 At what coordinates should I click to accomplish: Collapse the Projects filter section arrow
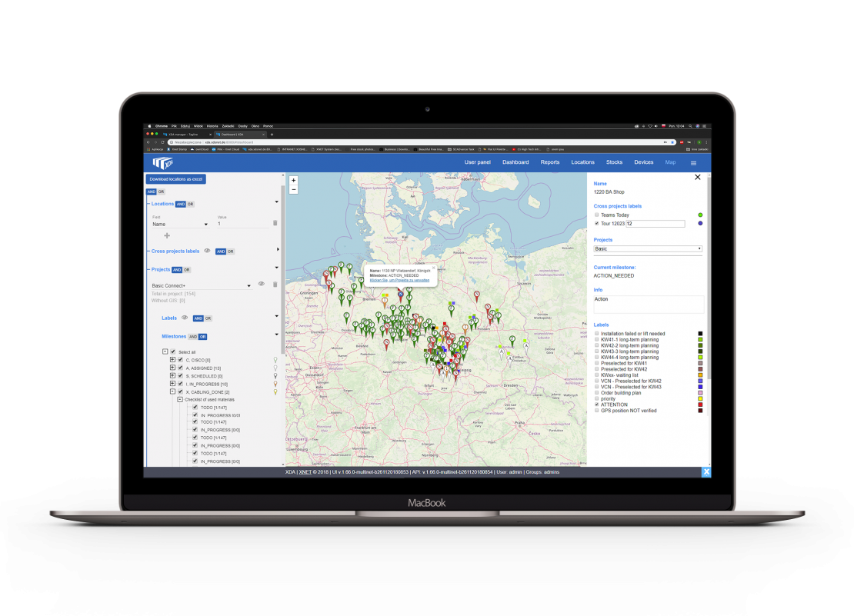point(277,268)
